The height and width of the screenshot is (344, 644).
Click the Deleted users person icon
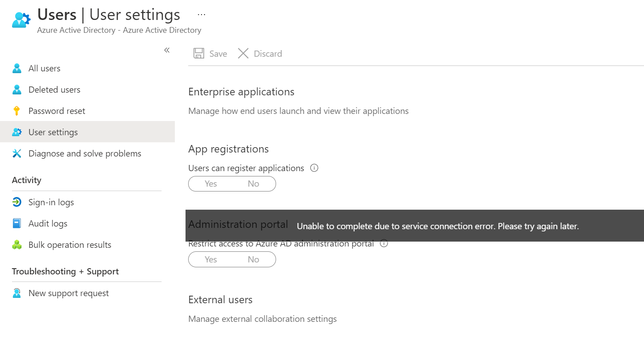(x=17, y=90)
